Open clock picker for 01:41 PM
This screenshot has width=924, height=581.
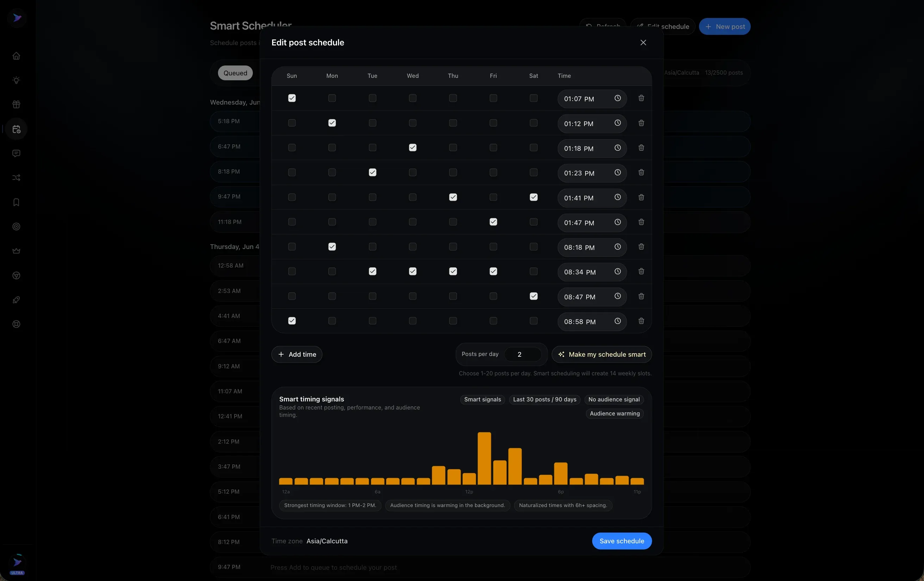click(617, 197)
